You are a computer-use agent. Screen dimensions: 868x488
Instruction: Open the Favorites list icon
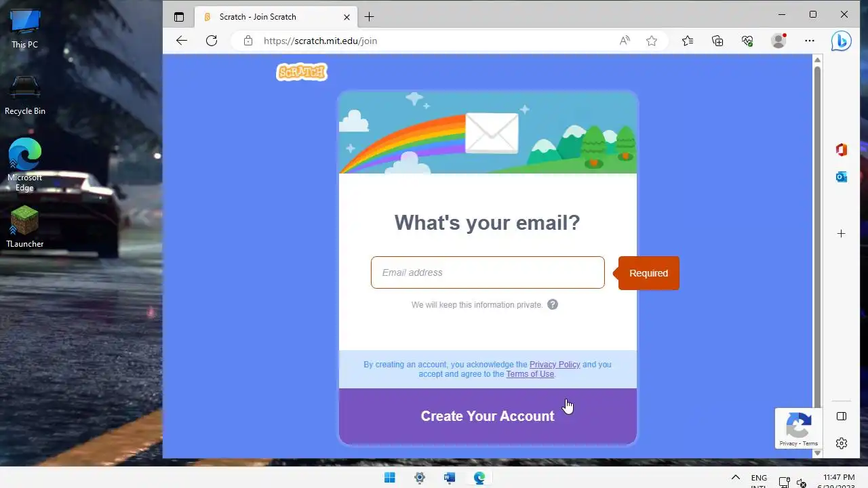pyautogui.click(x=688, y=41)
